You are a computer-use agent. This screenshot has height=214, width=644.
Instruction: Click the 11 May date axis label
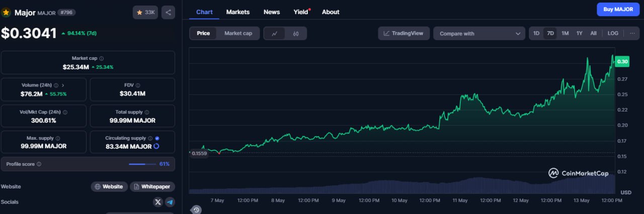[460, 200]
